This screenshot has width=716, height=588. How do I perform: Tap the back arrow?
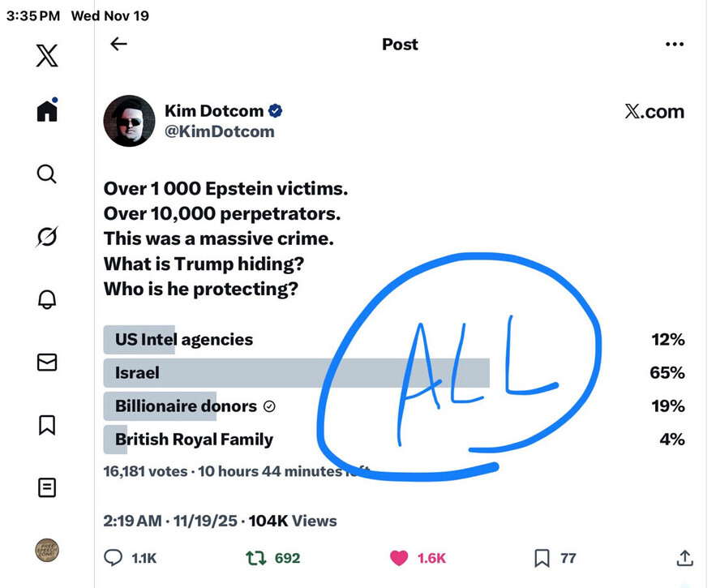119,44
